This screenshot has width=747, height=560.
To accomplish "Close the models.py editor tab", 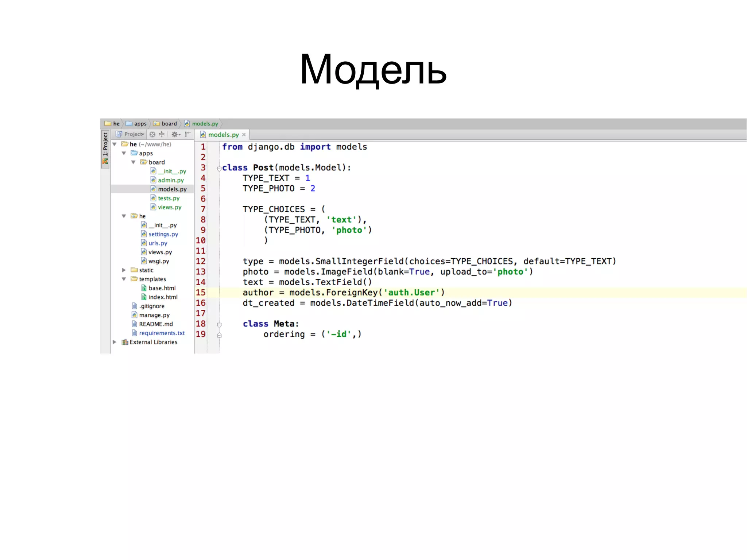I will tap(244, 135).
